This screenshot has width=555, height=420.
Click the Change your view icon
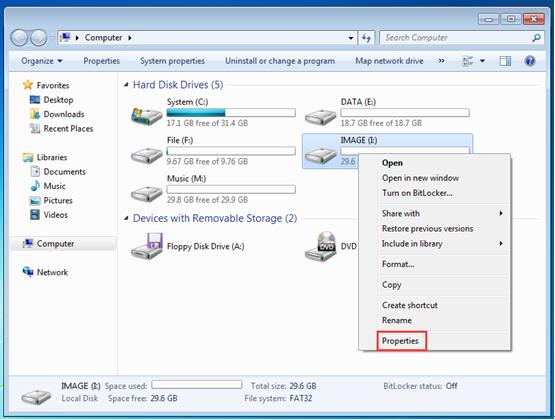pyautogui.click(x=468, y=61)
